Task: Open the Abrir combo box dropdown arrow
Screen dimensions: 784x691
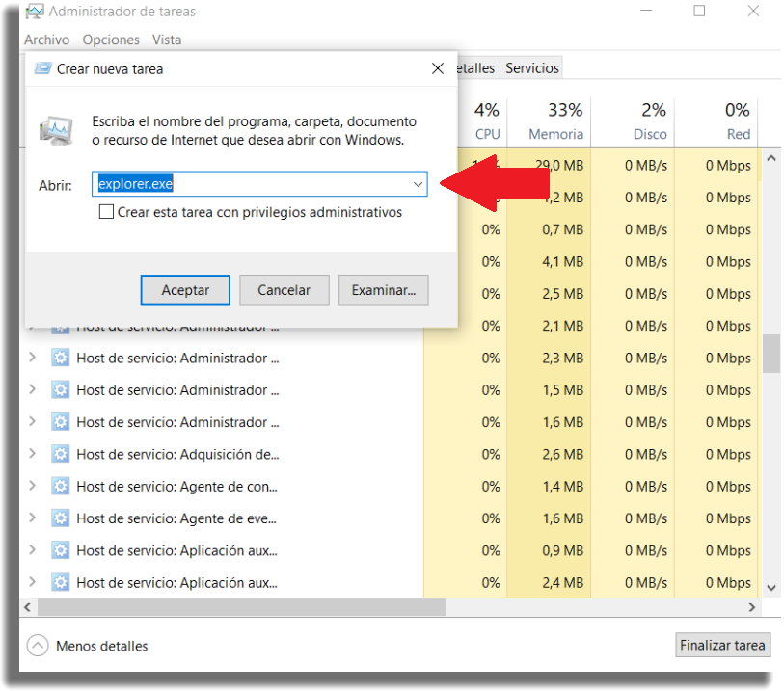Action: point(418,184)
